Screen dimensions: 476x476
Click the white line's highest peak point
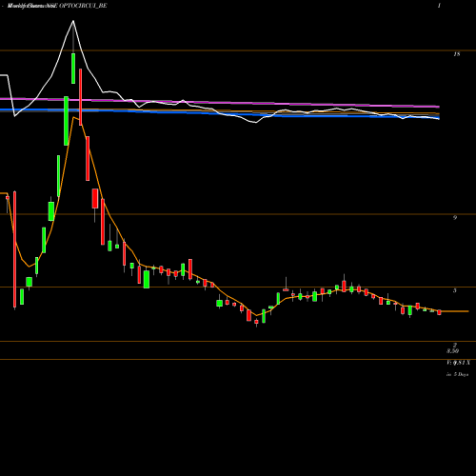[73, 21]
